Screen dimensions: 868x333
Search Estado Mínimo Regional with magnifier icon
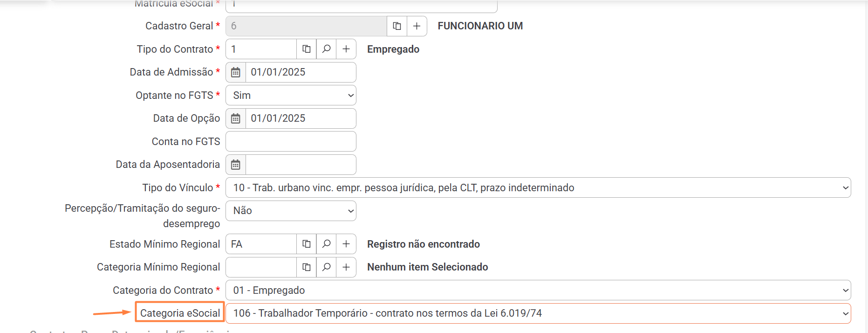pos(327,244)
